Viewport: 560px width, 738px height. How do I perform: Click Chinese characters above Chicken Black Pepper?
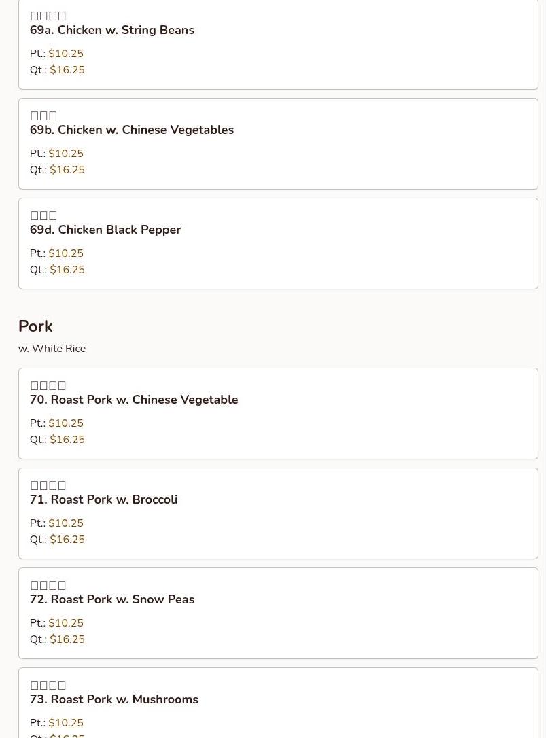[43, 215]
